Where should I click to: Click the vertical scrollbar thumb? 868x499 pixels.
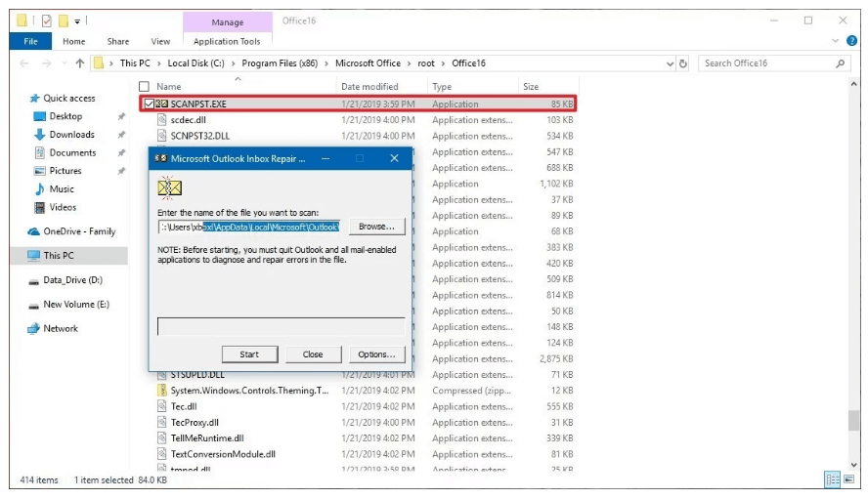(853, 422)
